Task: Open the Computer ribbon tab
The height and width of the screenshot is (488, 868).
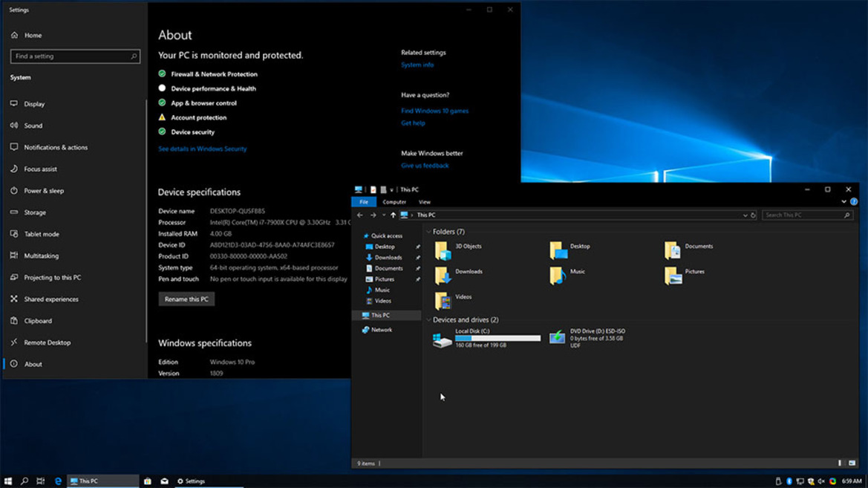Action: click(x=394, y=201)
